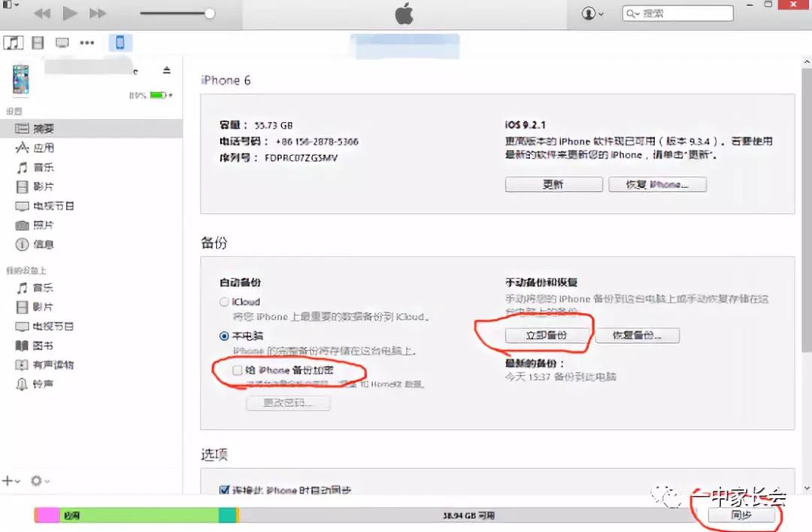Open 影片 under on-device section

[35, 307]
